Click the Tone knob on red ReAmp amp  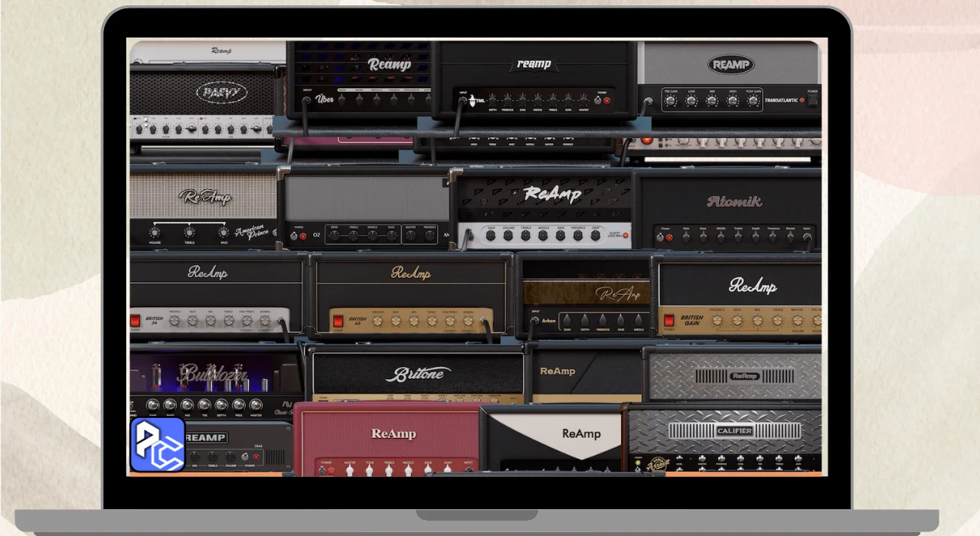point(369,469)
